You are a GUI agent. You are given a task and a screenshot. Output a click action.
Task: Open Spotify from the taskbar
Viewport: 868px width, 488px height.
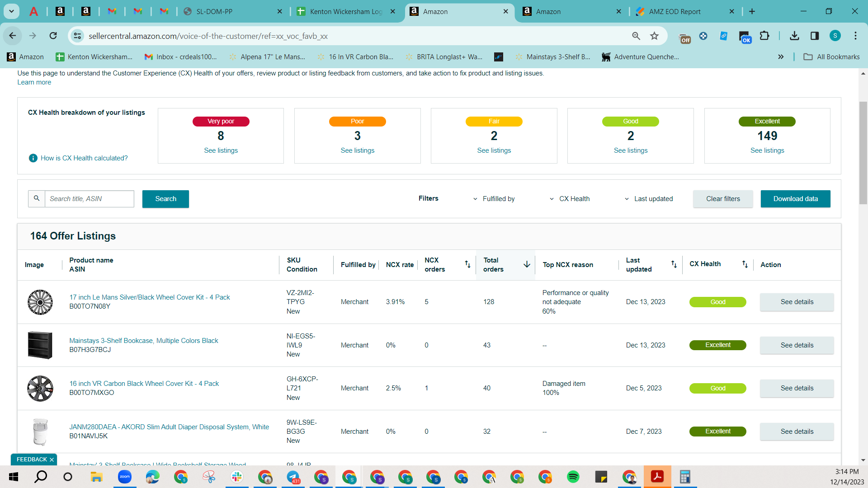573,477
